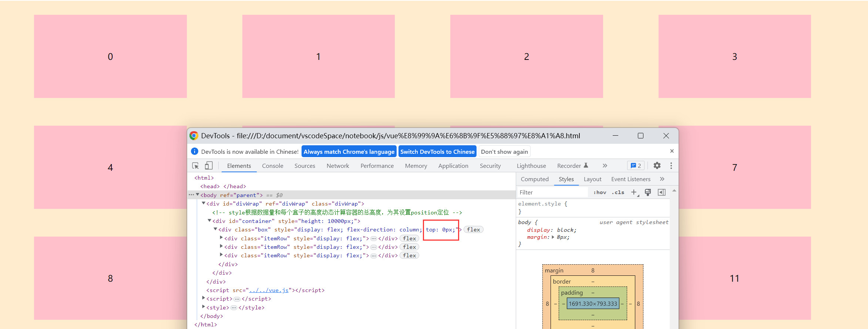
Task: Switch to the Computed sidebar tab
Action: 535,179
